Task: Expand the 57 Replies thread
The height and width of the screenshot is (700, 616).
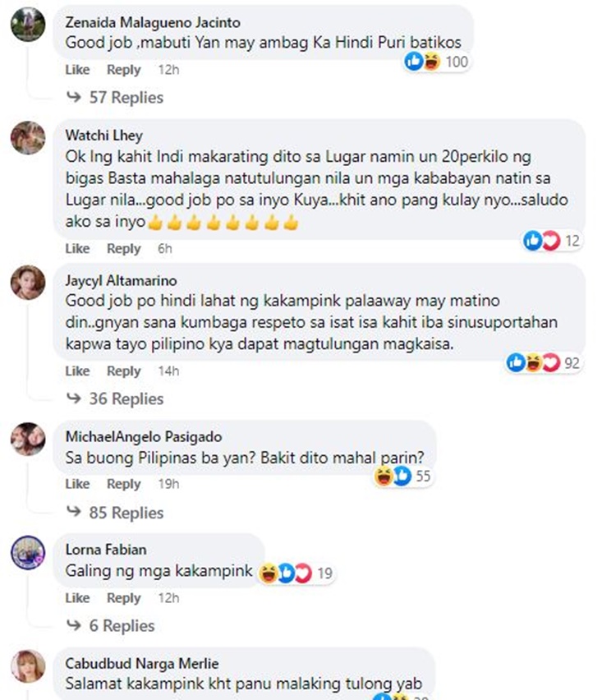Action: click(x=115, y=97)
